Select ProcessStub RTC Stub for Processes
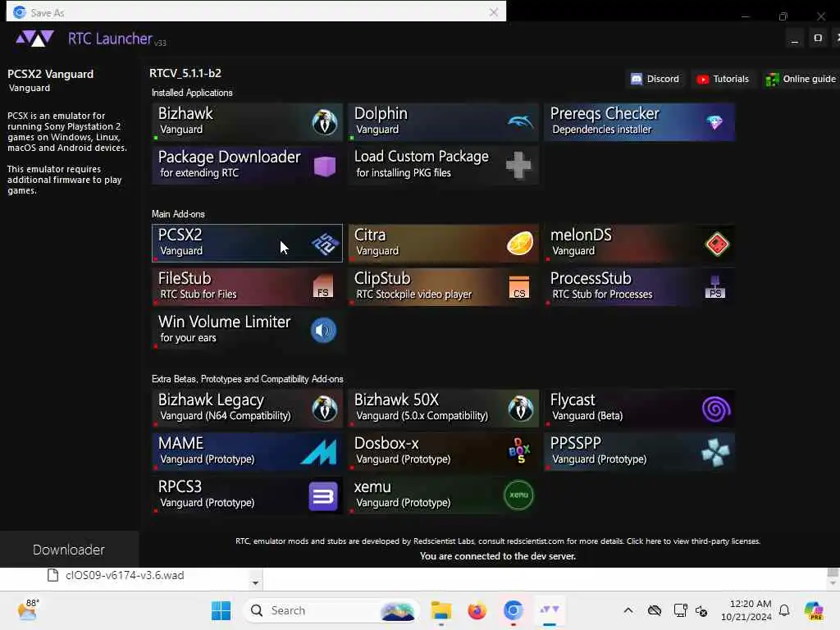This screenshot has height=630, width=840. [639, 286]
